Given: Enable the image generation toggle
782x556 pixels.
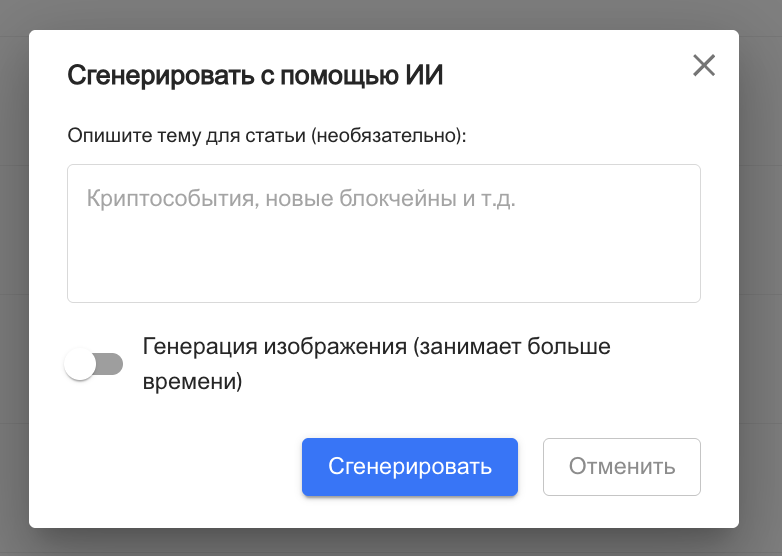Looking at the screenshot, I should click(x=93, y=365).
